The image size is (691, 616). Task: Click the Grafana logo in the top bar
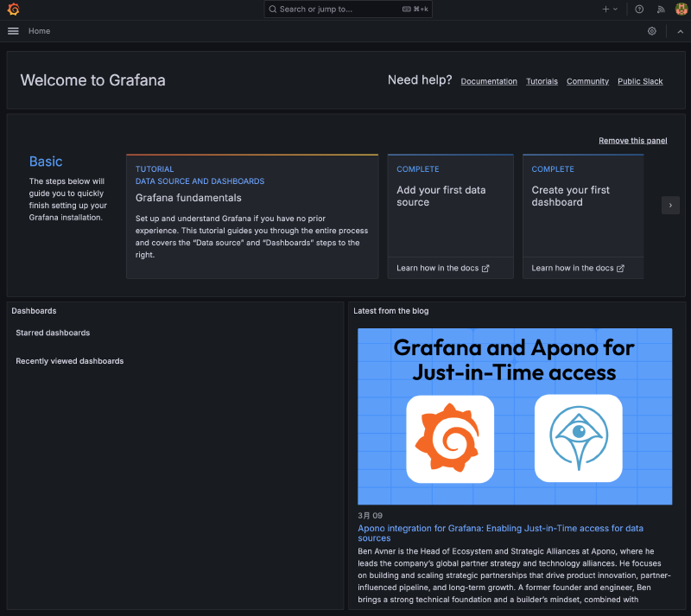(13, 10)
